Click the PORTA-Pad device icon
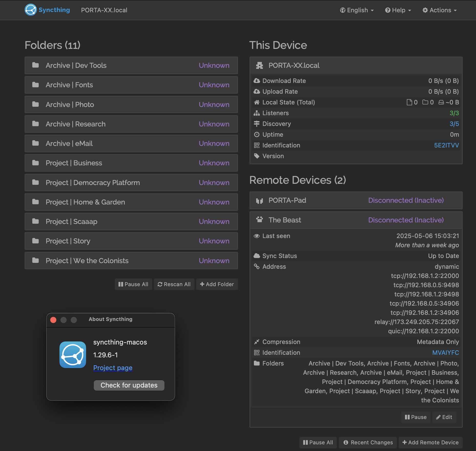The width and height of the screenshot is (476, 451). (x=260, y=201)
